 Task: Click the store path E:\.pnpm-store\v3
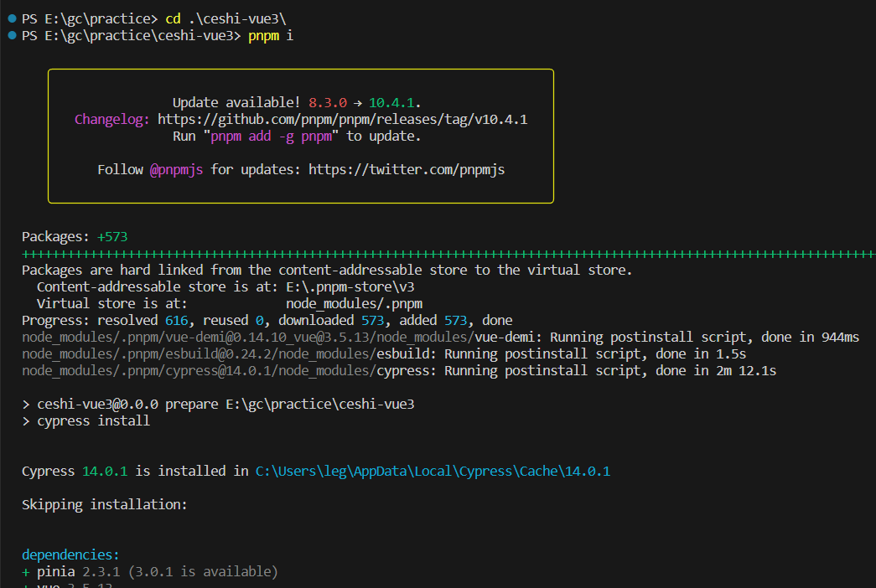pos(350,287)
